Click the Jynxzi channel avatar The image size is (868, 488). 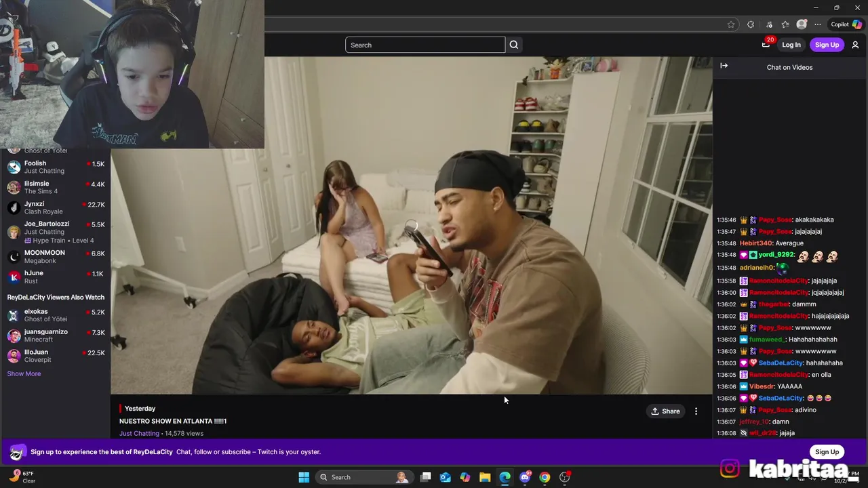click(x=14, y=207)
